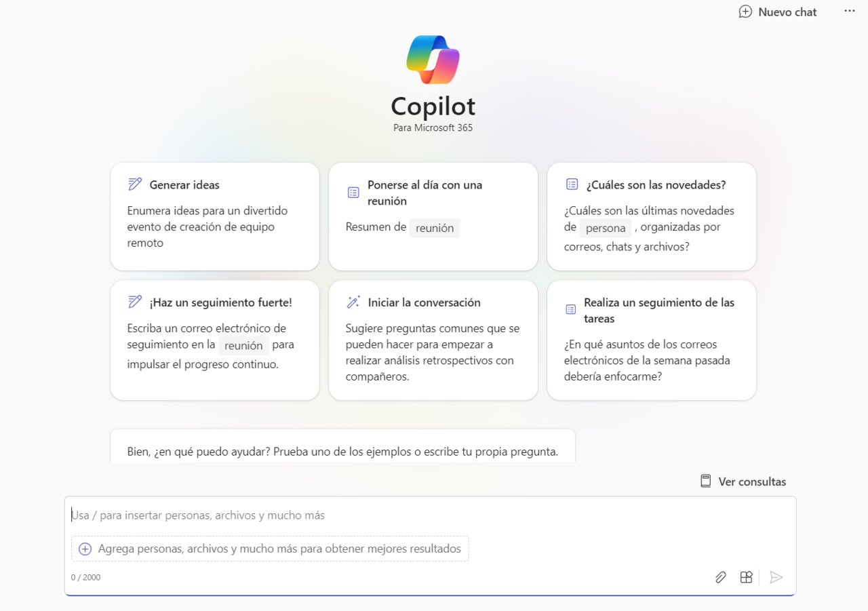
Task: Click the chat-plus icon next to Nuevo chat
Action: pyautogui.click(x=745, y=12)
